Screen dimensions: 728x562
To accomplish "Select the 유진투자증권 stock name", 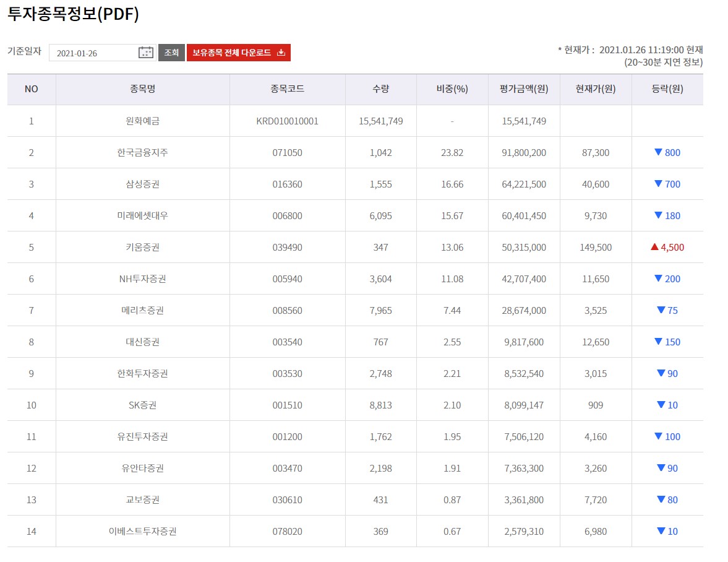I will (142, 436).
